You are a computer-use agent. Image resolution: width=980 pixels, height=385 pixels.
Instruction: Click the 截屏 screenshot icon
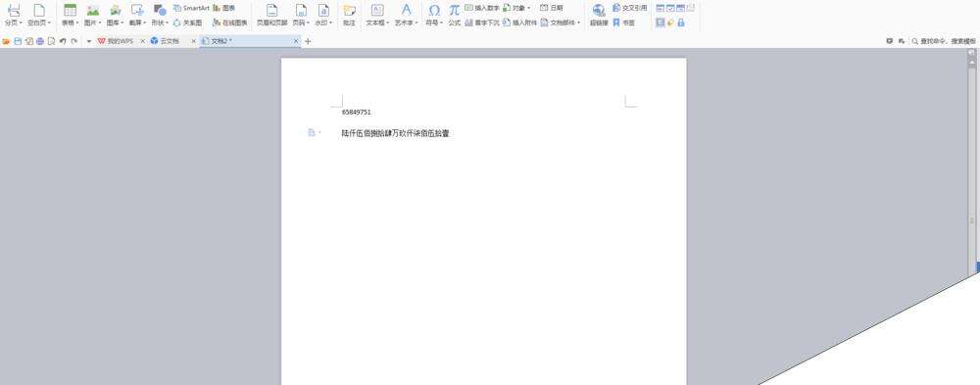point(137,10)
